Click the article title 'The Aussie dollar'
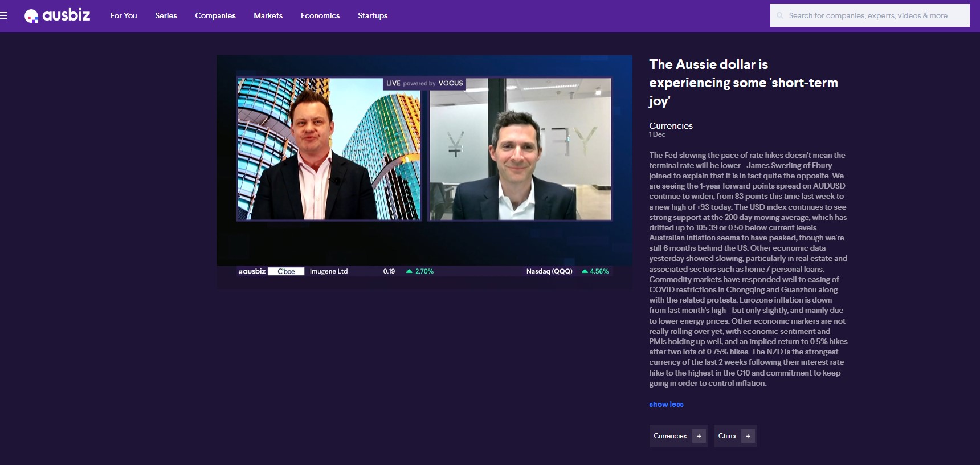Screen dimensions: 980x465 744,83
